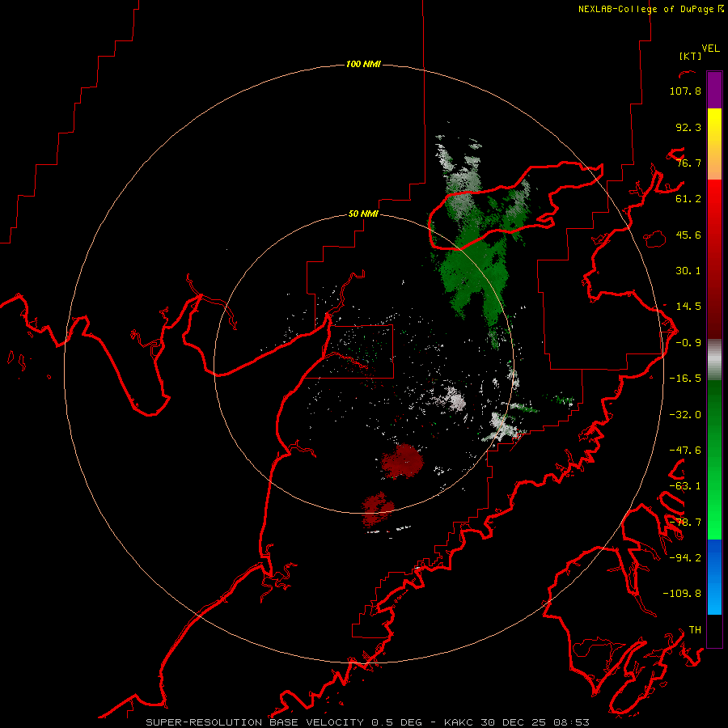
Task: Click the -32.0 velocity scale value
Action: coord(685,415)
